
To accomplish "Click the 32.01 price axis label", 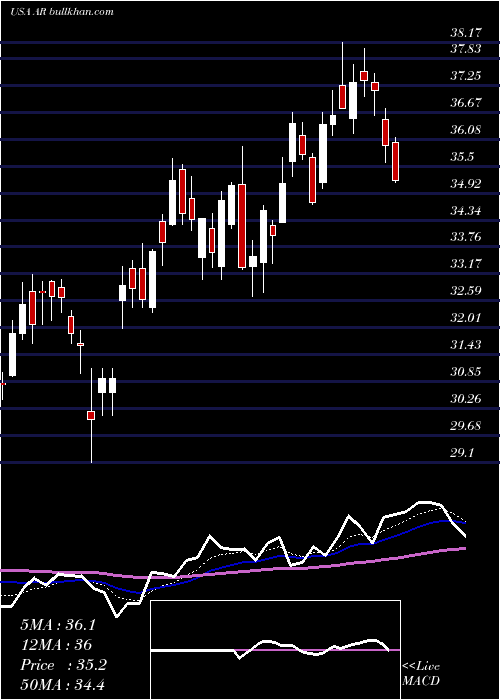I will pyautogui.click(x=466, y=318).
